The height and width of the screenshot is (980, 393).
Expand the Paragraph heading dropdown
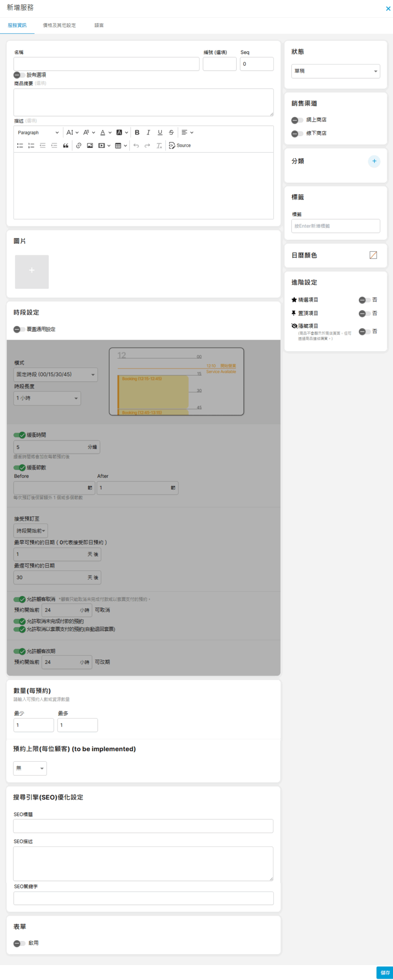[38, 132]
